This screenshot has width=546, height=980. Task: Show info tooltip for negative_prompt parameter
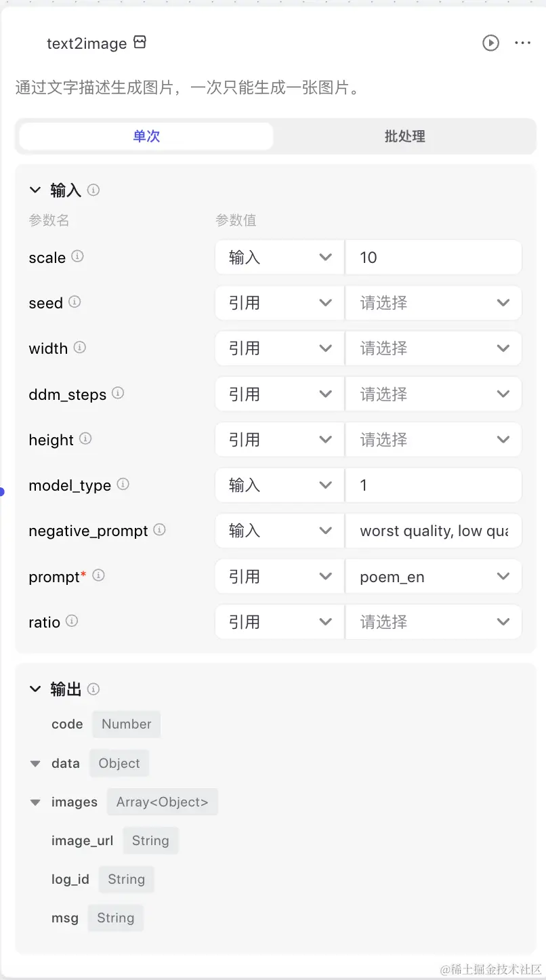point(159,529)
